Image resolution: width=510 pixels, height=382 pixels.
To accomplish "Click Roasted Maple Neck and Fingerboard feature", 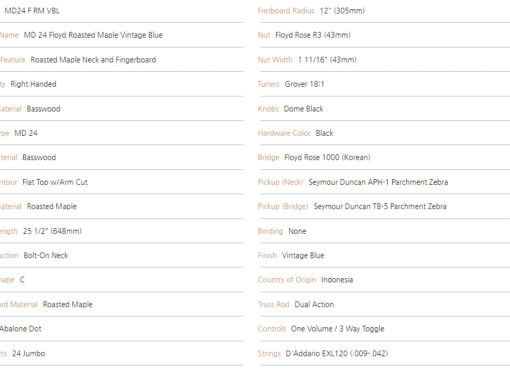I will pyautogui.click(x=93, y=60).
